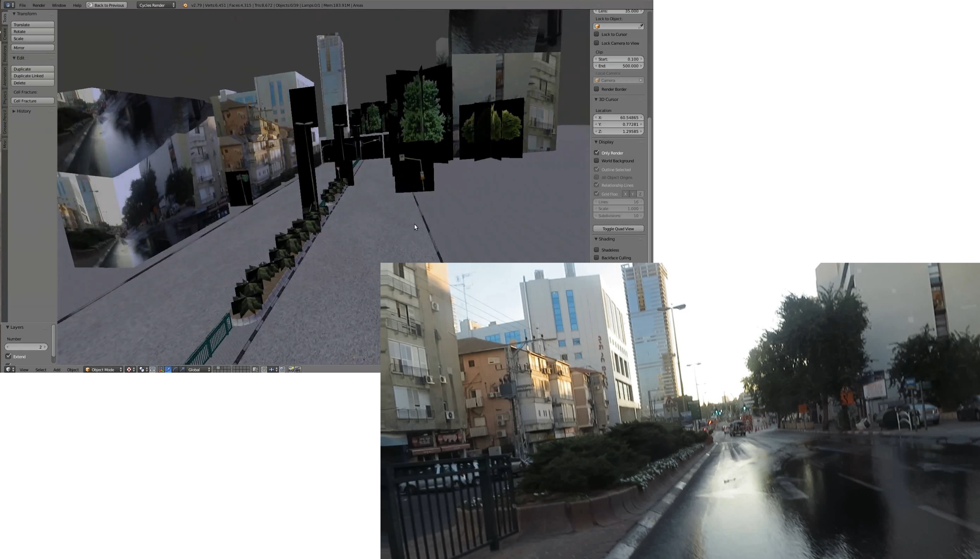
Task: Expand the History panel
Action: [x=24, y=111]
